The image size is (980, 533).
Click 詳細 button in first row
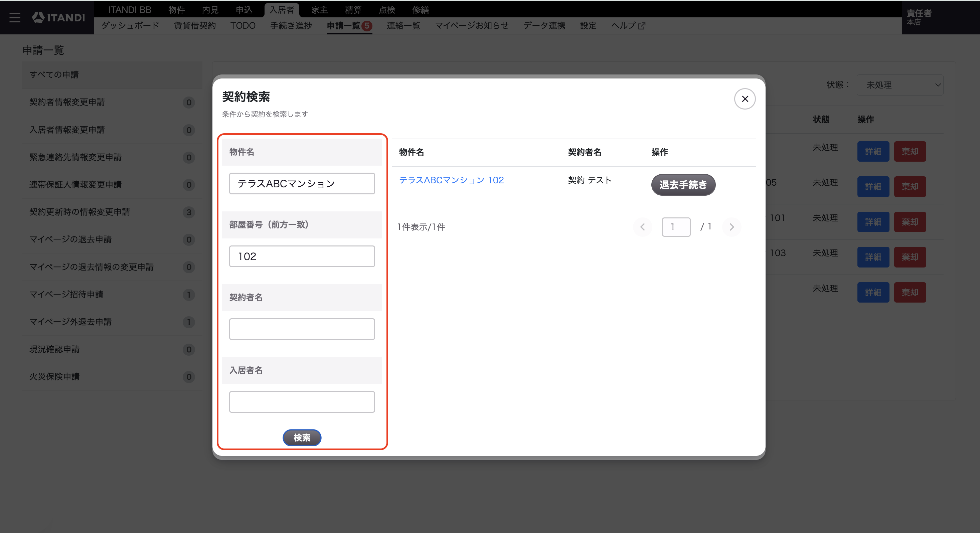(x=873, y=151)
